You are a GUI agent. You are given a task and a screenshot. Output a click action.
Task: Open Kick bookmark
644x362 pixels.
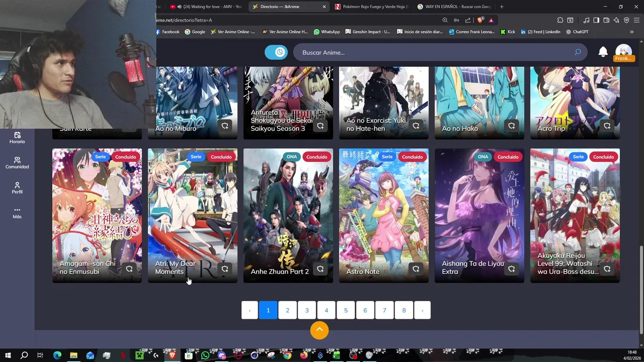[x=508, y=32]
